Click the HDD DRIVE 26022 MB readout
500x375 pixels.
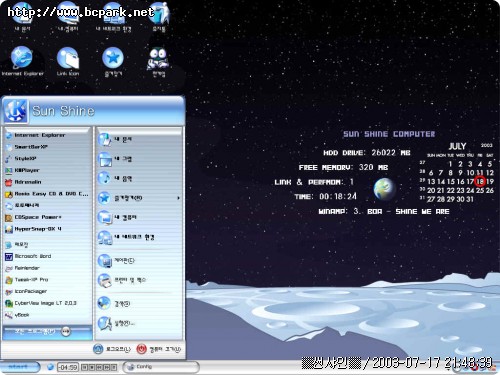(367, 153)
